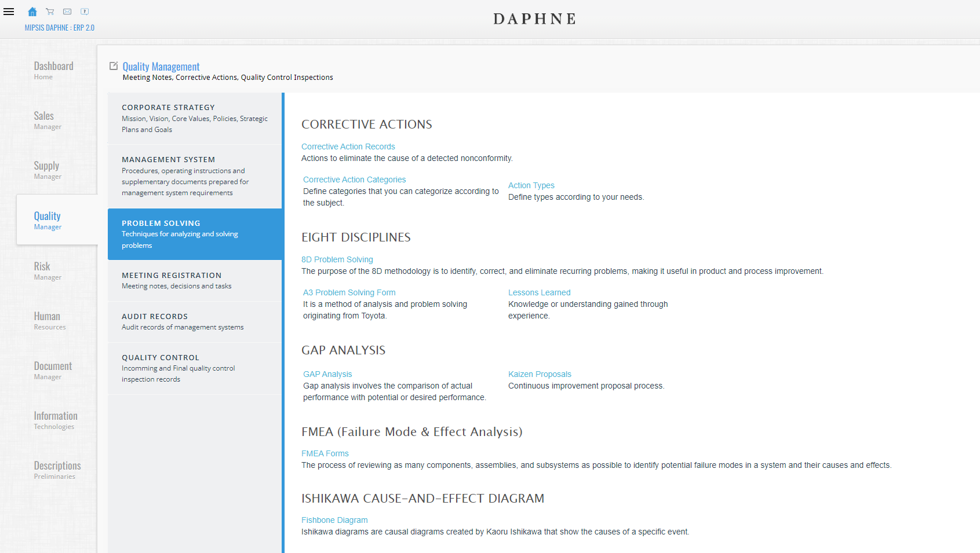Click the EIGHT DISCIPLINES heading

(356, 237)
